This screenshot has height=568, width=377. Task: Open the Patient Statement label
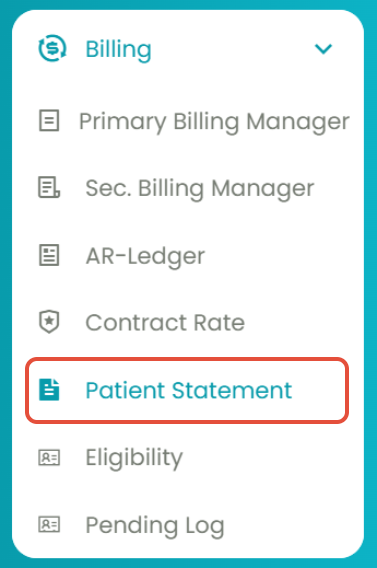(189, 390)
